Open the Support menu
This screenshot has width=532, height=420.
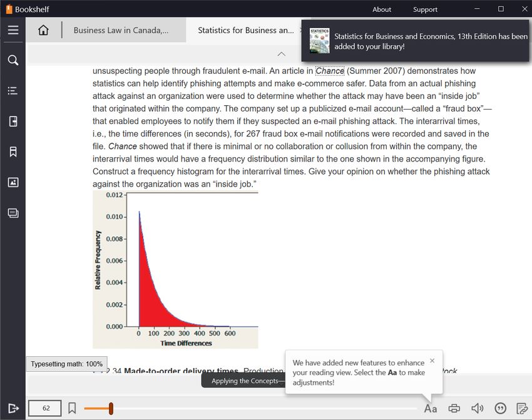tap(425, 9)
